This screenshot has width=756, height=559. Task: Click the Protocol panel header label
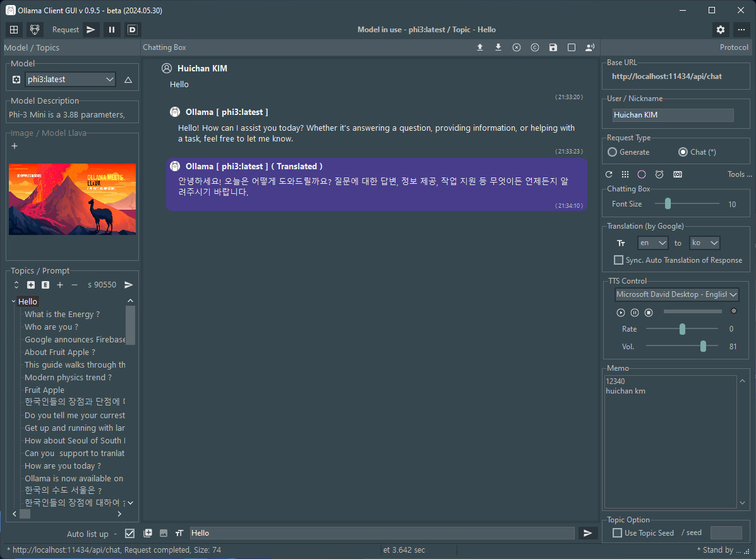click(734, 47)
